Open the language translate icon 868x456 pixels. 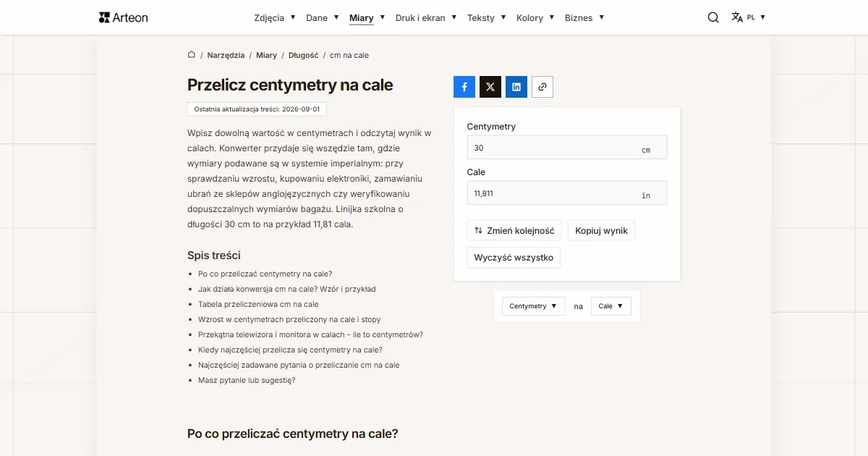737,17
